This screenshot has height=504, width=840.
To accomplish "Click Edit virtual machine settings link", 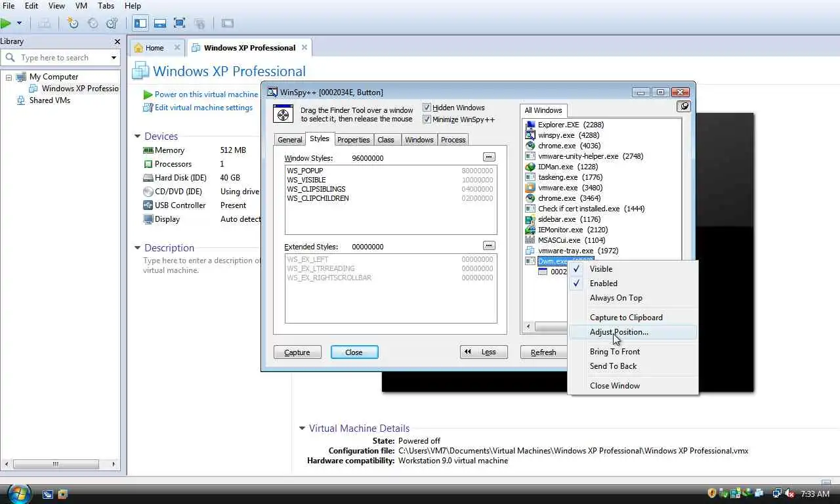I will click(x=203, y=108).
